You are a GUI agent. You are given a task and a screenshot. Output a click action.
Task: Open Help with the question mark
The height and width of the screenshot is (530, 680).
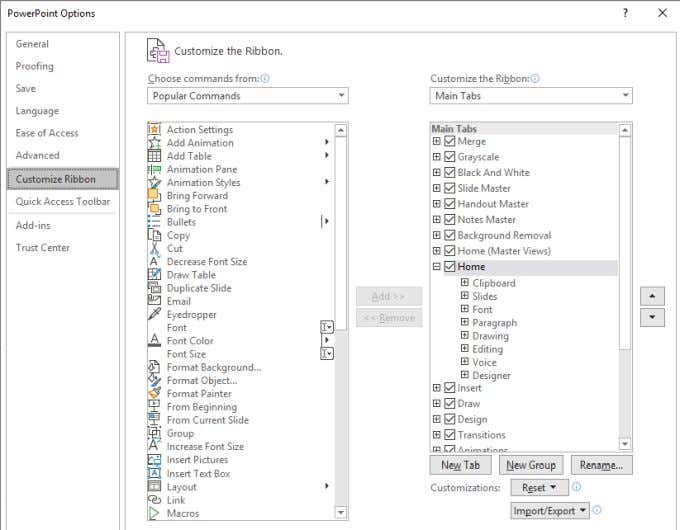[x=625, y=13]
